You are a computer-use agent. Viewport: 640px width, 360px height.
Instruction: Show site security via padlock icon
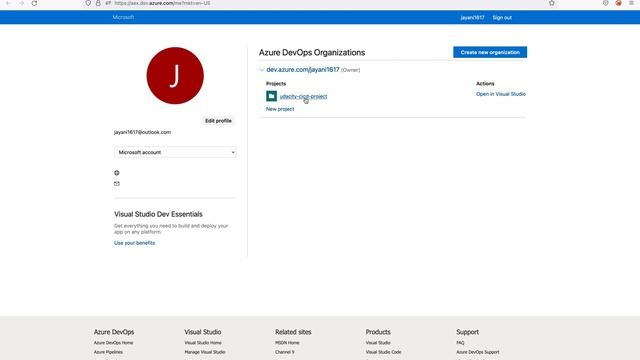click(98, 3)
